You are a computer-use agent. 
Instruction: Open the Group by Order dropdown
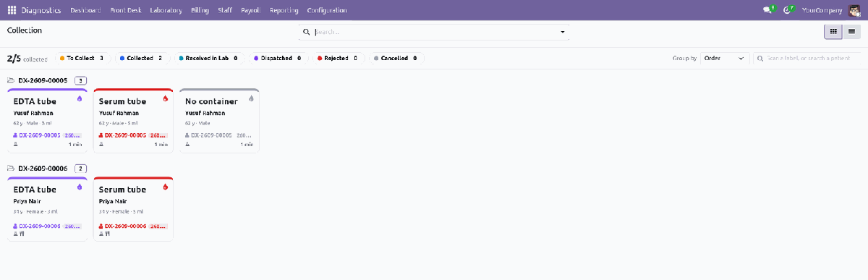pos(724,58)
